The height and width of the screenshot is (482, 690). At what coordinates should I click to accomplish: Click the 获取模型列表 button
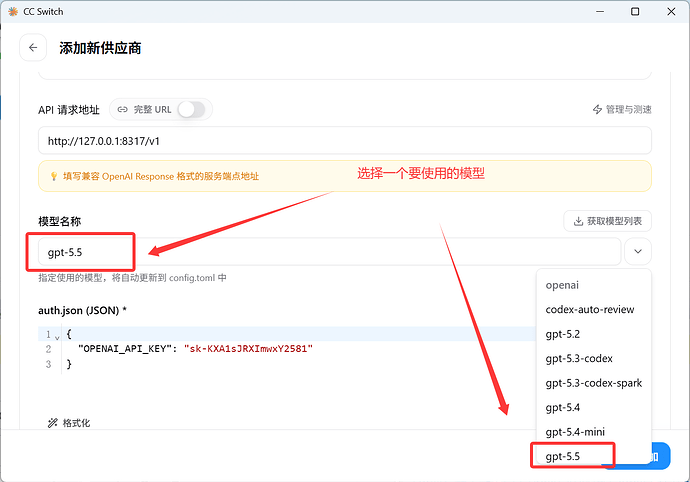tap(607, 221)
